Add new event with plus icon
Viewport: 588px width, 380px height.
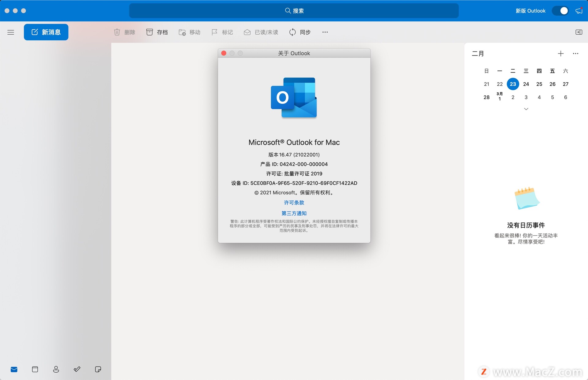(560, 54)
